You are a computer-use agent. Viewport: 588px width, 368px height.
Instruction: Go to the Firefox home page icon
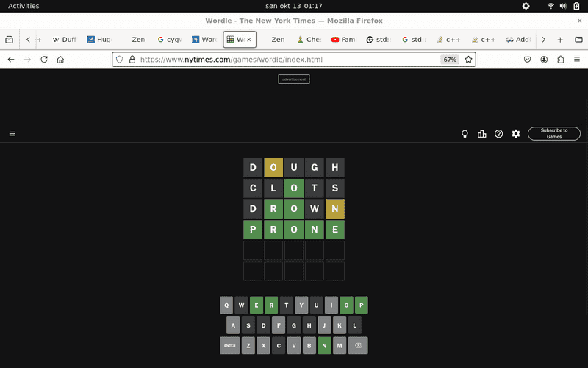pyautogui.click(x=60, y=60)
